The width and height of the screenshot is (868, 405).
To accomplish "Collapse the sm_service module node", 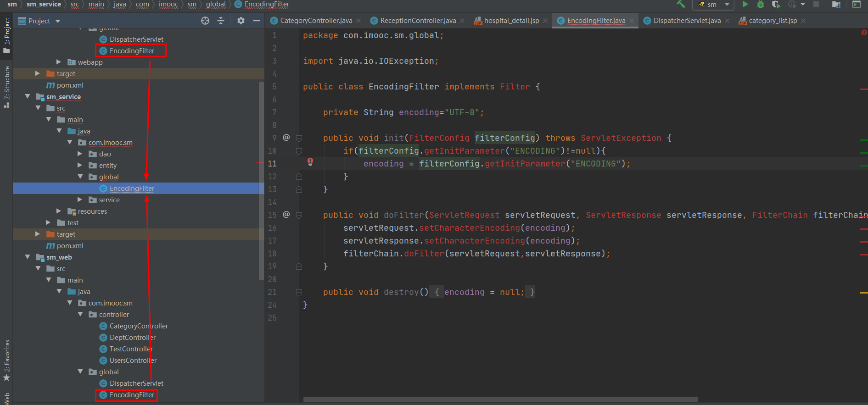I will (28, 96).
